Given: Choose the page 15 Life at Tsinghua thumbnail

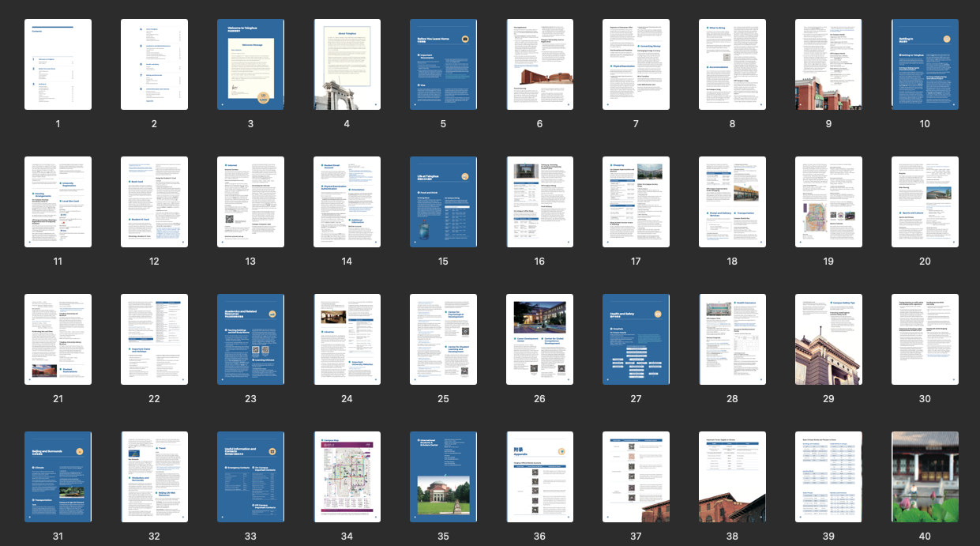Looking at the screenshot, I should (443, 201).
